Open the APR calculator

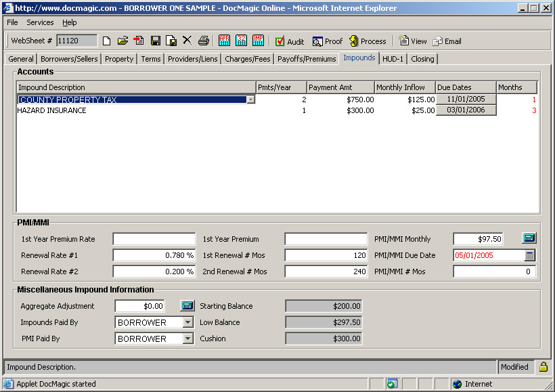click(224, 41)
